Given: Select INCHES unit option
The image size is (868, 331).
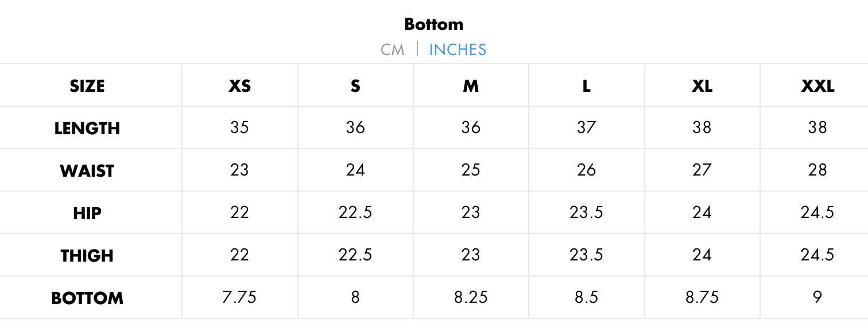Looking at the screenshot, I should 458,50.
